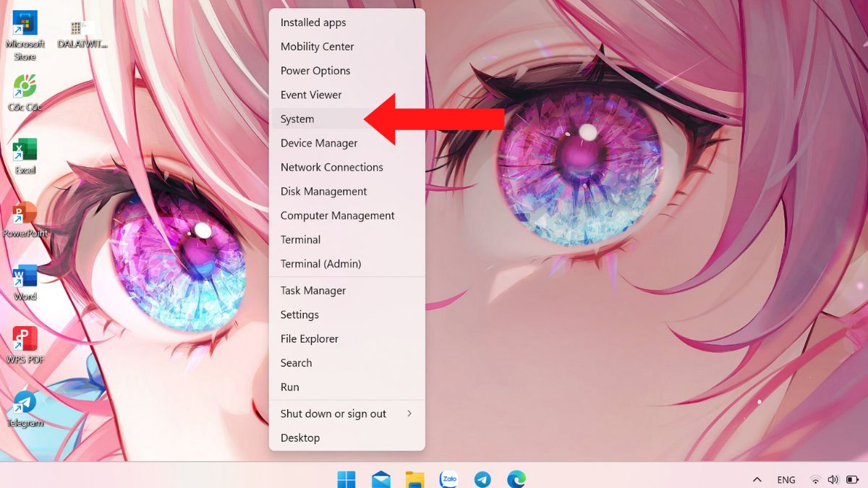Open Excel desktop shortcut

pyautogui.click(x=25, y=155)
